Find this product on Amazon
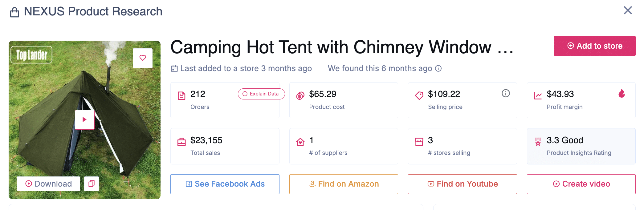The image size is (644, 210). click(344, 184)
